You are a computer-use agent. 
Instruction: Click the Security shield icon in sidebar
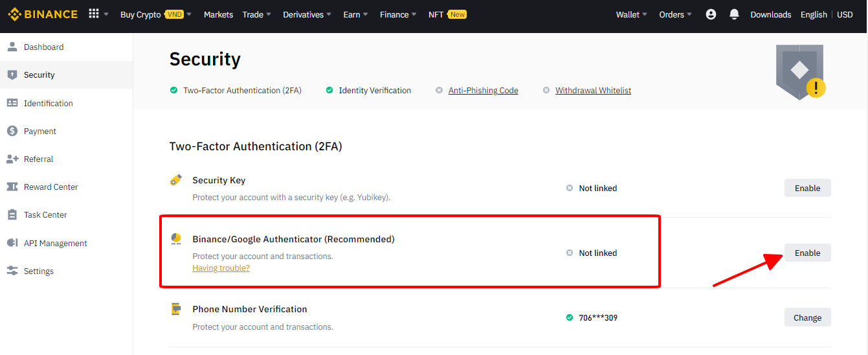click(12, 74)
